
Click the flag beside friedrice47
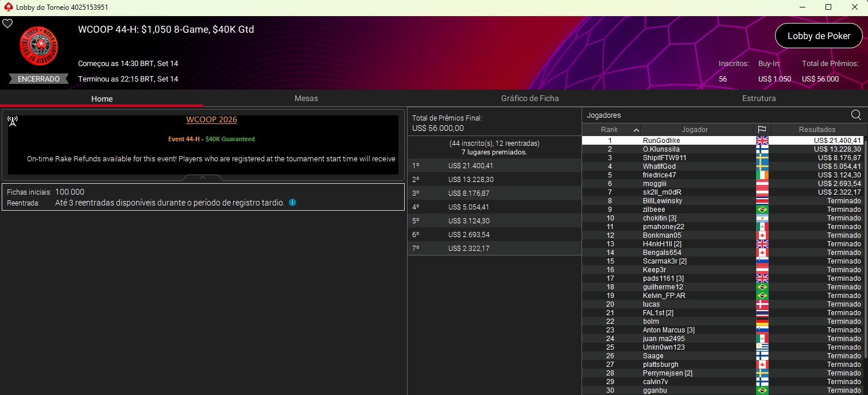pyautogui.click(x=762, y=175)
